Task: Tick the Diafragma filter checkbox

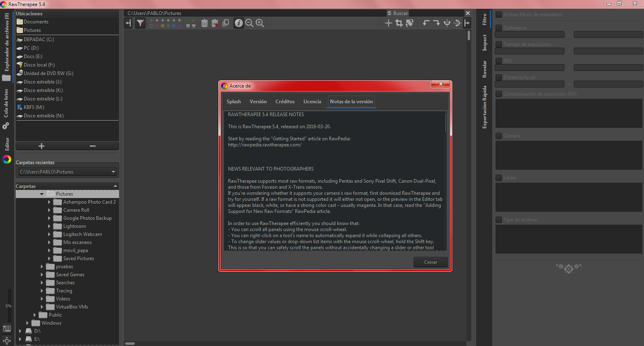Action: [499, 28]
